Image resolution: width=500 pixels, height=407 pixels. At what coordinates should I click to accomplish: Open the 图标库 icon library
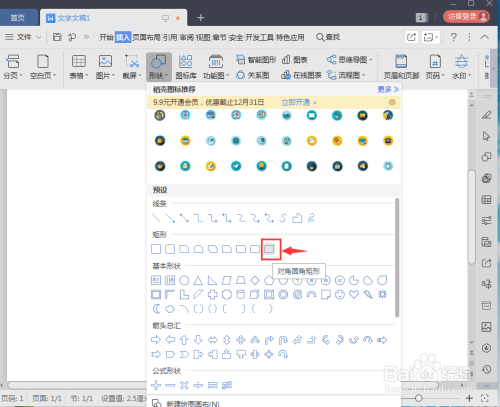pos(186,67)
